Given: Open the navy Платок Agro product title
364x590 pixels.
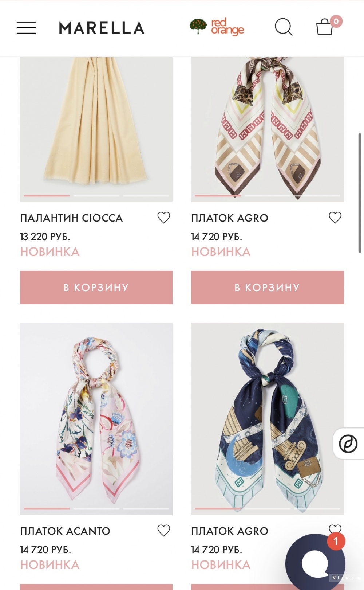Looking at the screenshot, I should pyautogui.click(x=230, y=531).
